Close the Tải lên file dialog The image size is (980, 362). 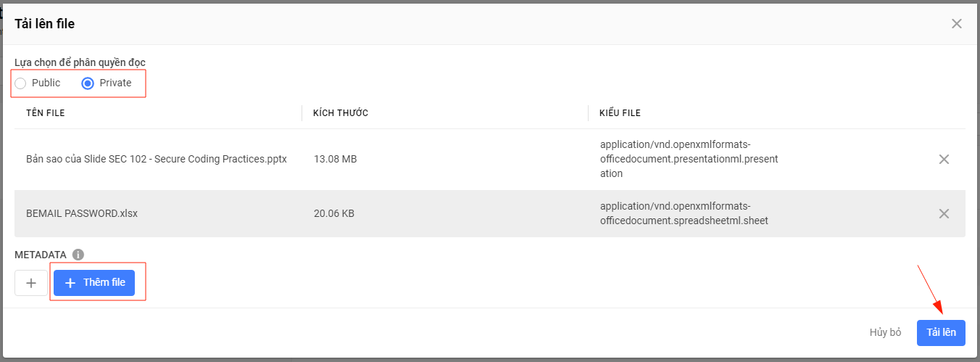tap(957, 24)
